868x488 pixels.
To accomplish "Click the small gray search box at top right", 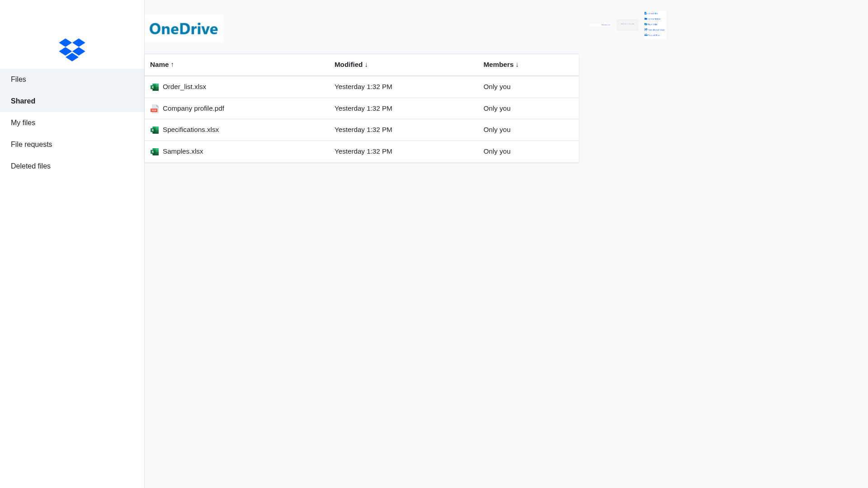I will (627, 25).
